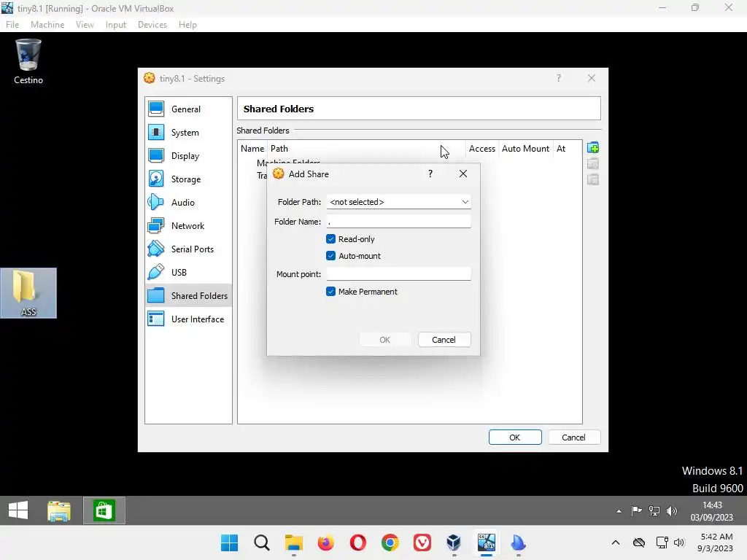The image size is (747, 560).
Task: Click the running tiny8.1 VM taskbar icon
Action: click(x=487, y=542)
